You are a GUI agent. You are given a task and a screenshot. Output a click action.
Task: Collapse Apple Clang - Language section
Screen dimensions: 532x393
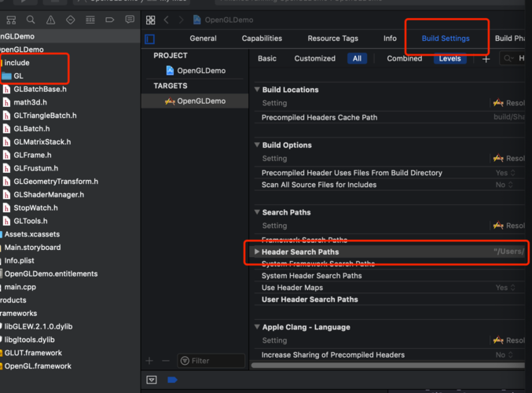[x=257, y=327]
